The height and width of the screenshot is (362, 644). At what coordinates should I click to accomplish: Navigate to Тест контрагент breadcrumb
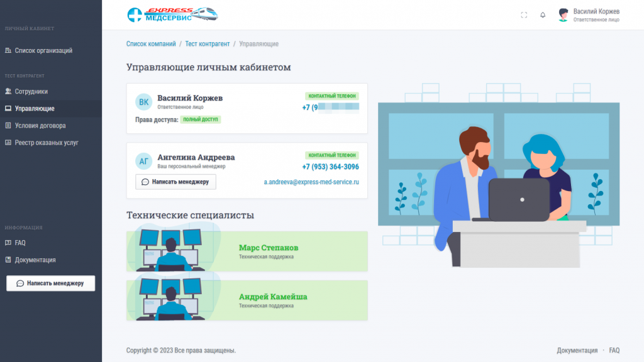[207, 44]
